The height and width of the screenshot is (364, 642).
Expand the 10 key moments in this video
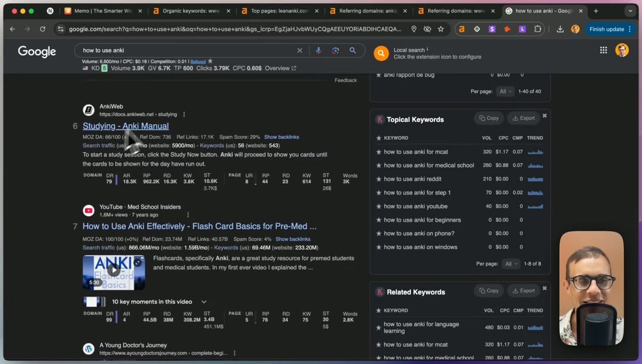(x=204, y=302)
